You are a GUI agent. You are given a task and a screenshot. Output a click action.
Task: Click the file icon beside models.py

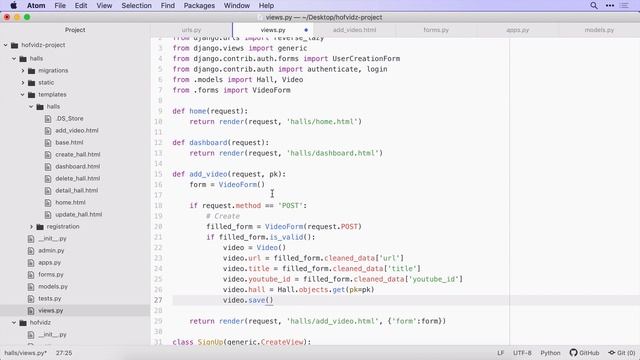tap(31, 287)
